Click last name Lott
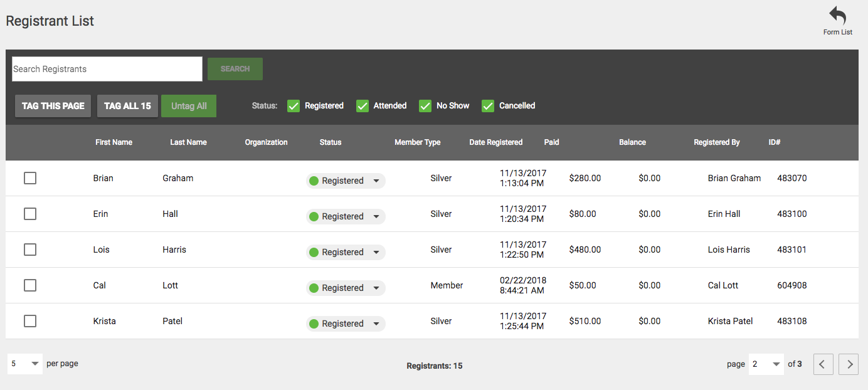 tap(171, 285)
